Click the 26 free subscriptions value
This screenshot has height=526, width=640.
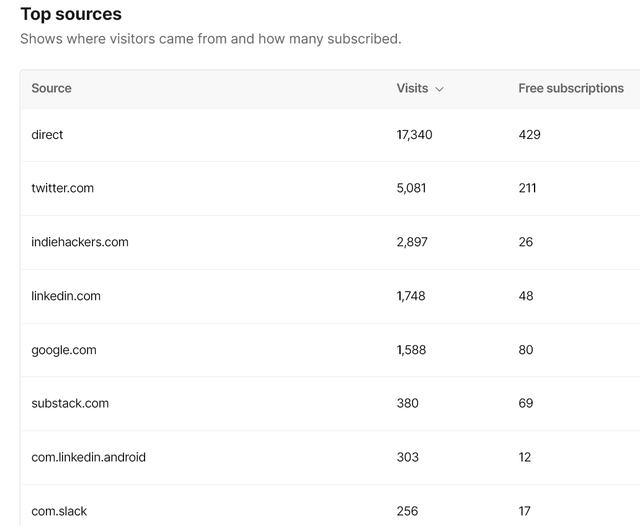click(526, 242)
